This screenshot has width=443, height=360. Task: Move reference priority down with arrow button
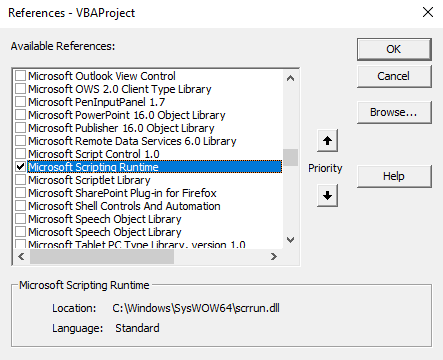click(327, 195)
